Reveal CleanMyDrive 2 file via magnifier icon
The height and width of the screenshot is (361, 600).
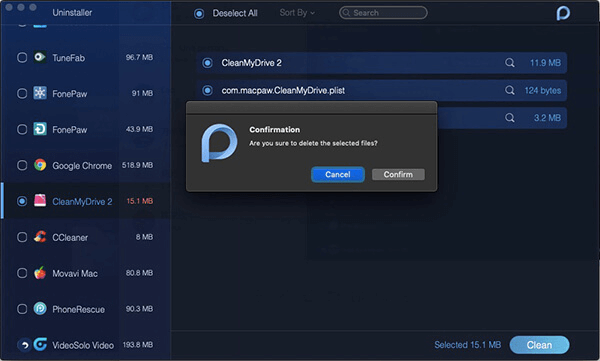coord(509,63)
